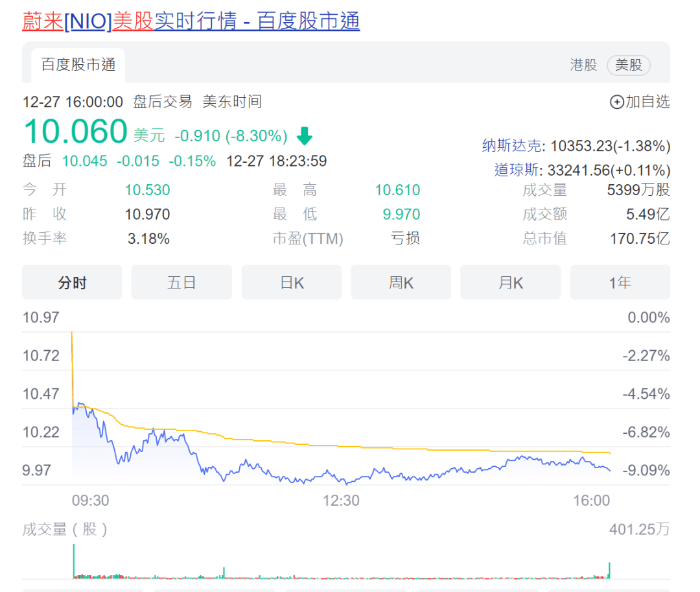
Task: Click the 09:30 opening time marker
Action: (x=91, y=501)
